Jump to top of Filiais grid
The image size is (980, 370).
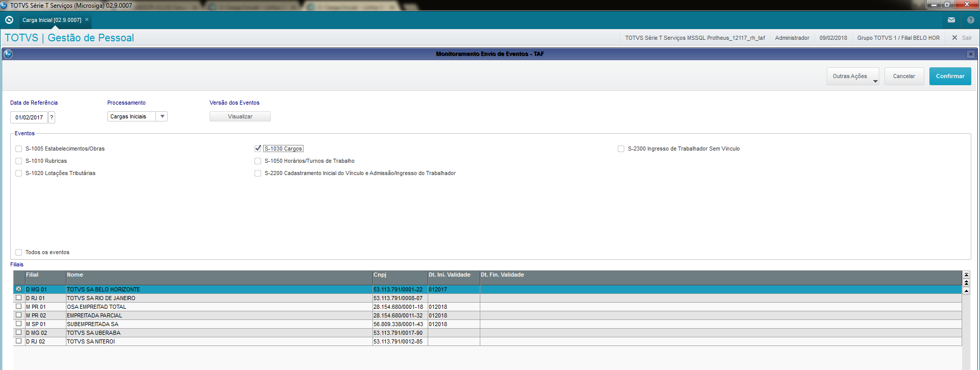point(966,275)
